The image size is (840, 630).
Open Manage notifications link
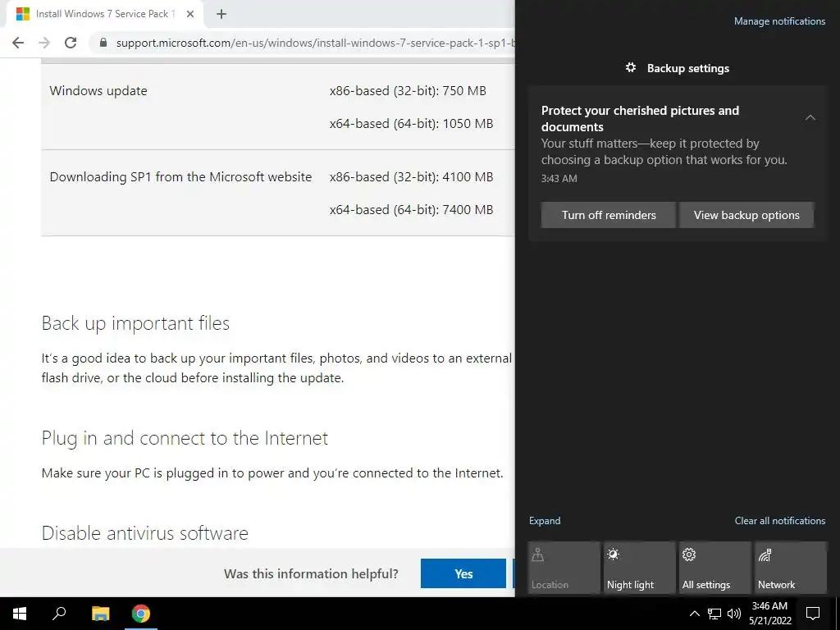(779, 21)
